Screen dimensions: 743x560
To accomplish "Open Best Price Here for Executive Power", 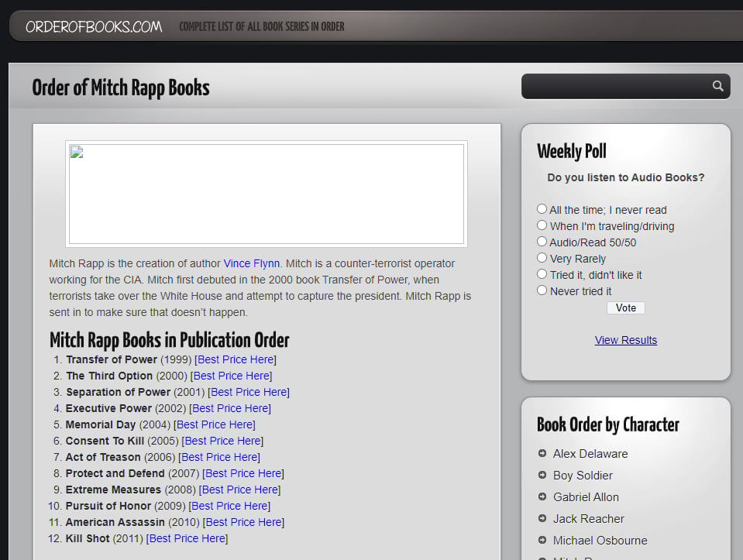I will point(230,408).
